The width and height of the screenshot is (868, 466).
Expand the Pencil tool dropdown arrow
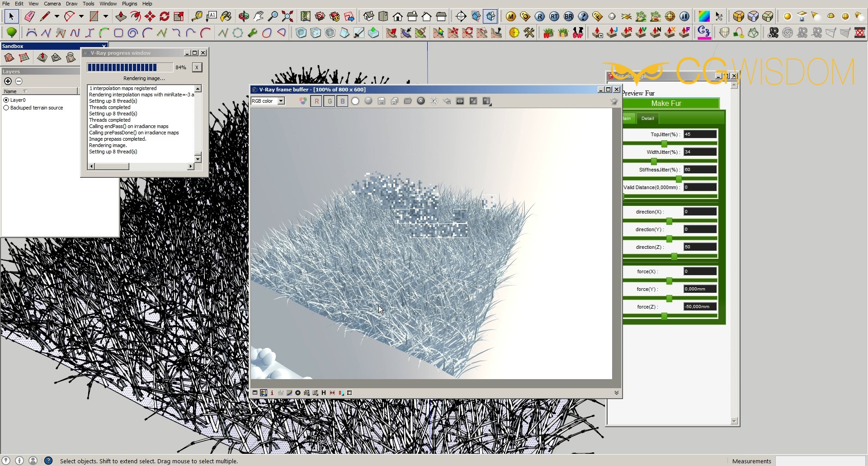[57, 17]
